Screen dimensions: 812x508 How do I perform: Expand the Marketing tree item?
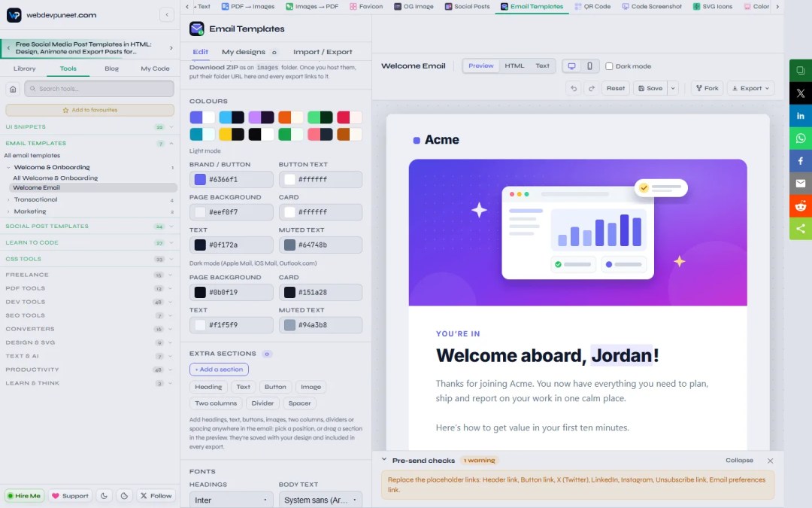click(8, 211)
